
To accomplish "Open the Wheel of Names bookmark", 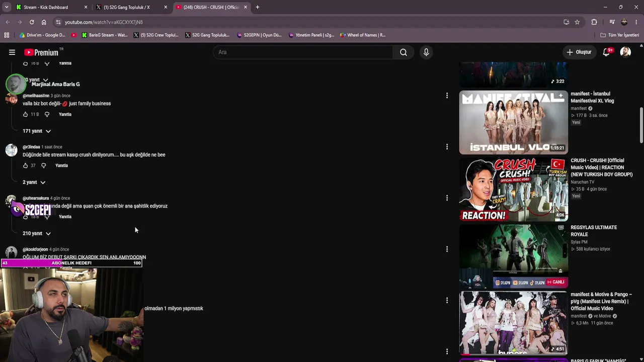I will [x=363, y=35].
